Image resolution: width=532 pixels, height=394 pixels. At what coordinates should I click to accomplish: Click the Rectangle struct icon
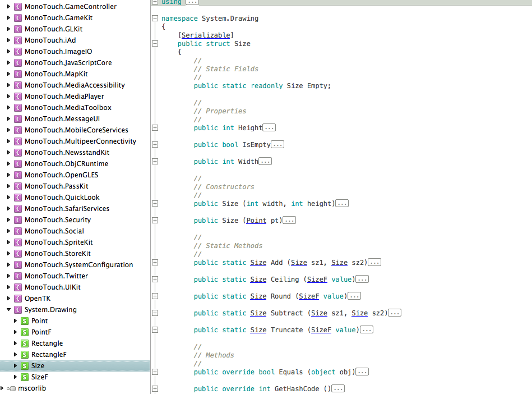point(25,343)
